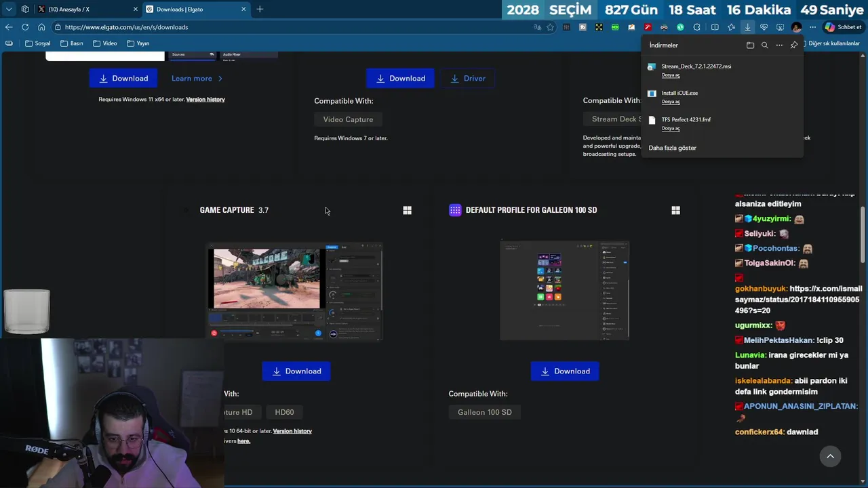
Task: Search downloads in İndirmeler panel
Action: [764, 45]
